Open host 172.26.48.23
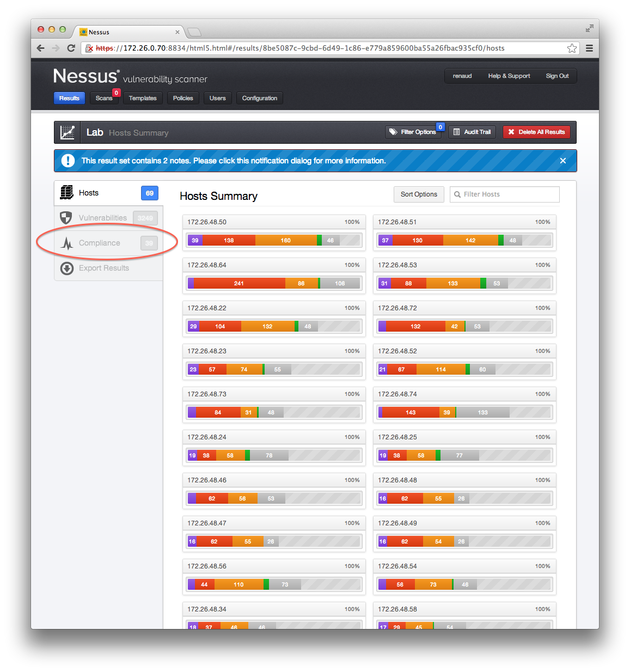This screenshot has height=672, width=630. (273, 361)
